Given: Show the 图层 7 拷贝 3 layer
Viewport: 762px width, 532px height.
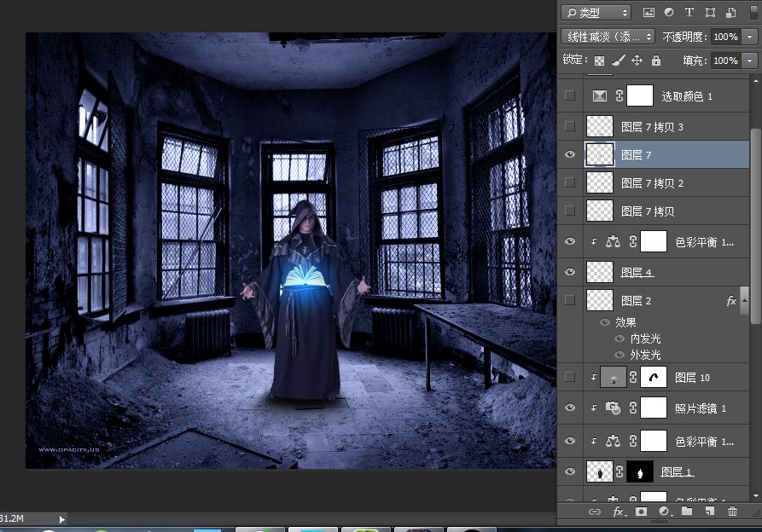Looking at the screenshot, I should click(x=570, y=126).
